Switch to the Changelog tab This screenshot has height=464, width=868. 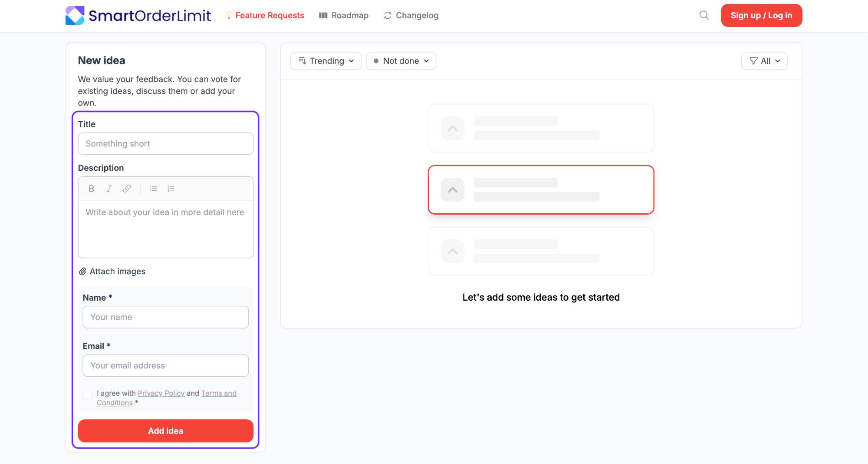pos(411,16)
